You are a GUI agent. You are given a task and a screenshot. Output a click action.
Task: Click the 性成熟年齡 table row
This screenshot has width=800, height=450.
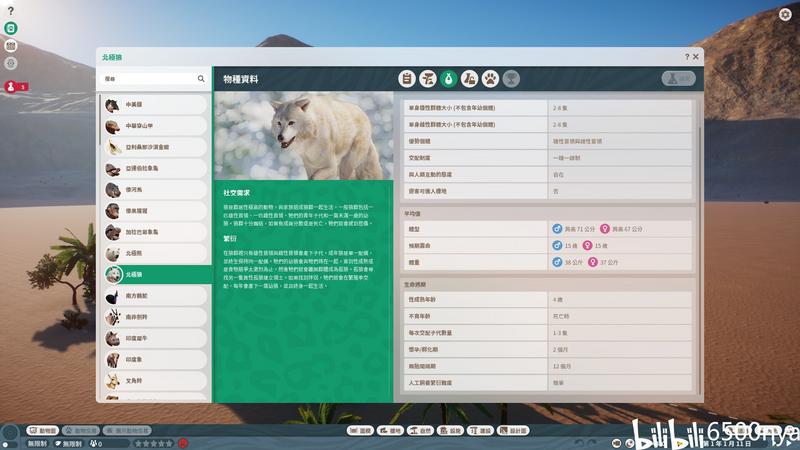548,299
